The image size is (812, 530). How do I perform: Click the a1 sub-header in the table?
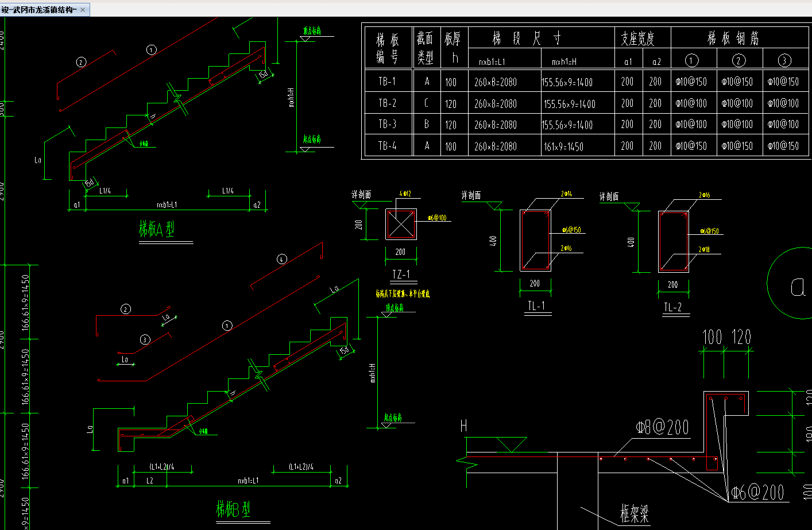click(628, 61)
